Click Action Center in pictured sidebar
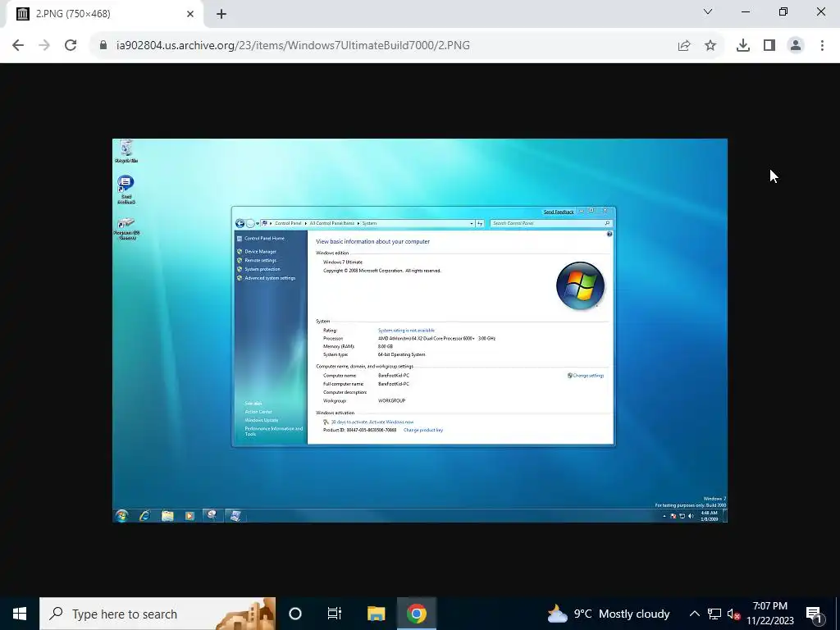This screenshot has width=840, height=630. [x=258, y=412]
